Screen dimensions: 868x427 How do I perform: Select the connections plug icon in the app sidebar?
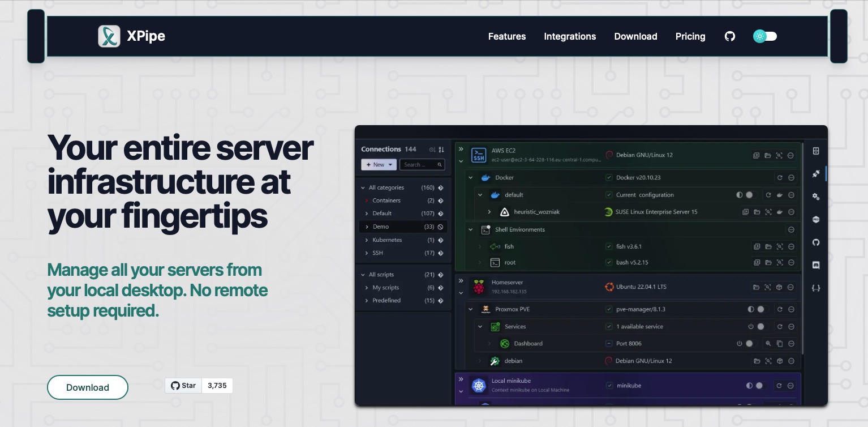[816, 174]
